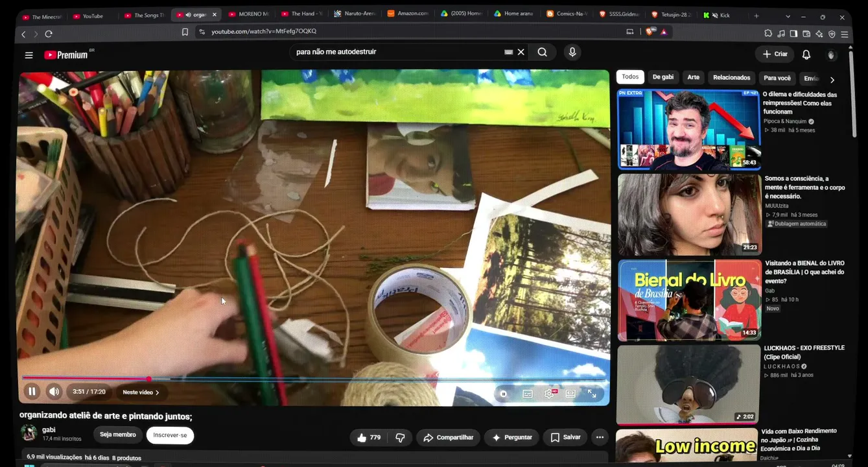Image resolution: width=868 pixels, height=467 pixels.
Task: Show more filter chips with right arrow
Action: coord(832,80)
